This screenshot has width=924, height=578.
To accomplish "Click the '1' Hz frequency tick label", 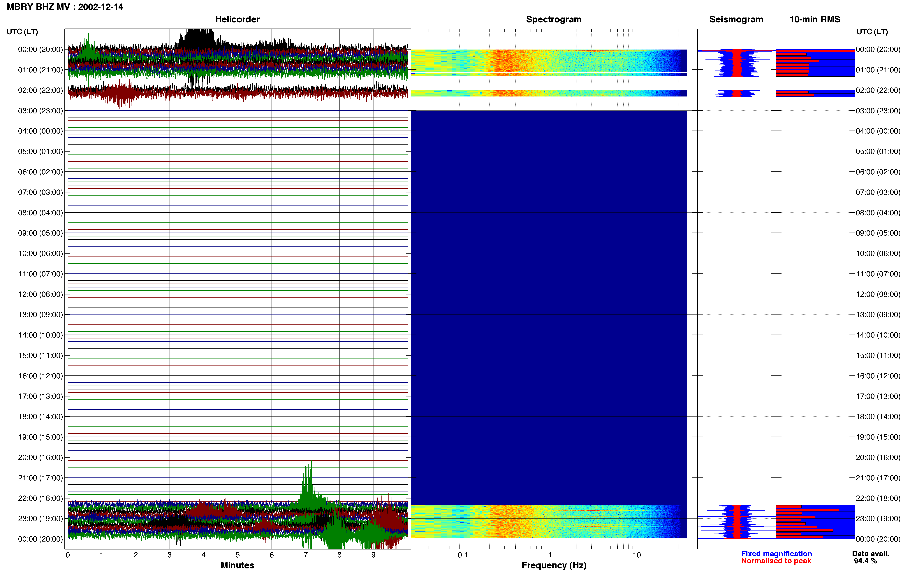I will point(550,555).
